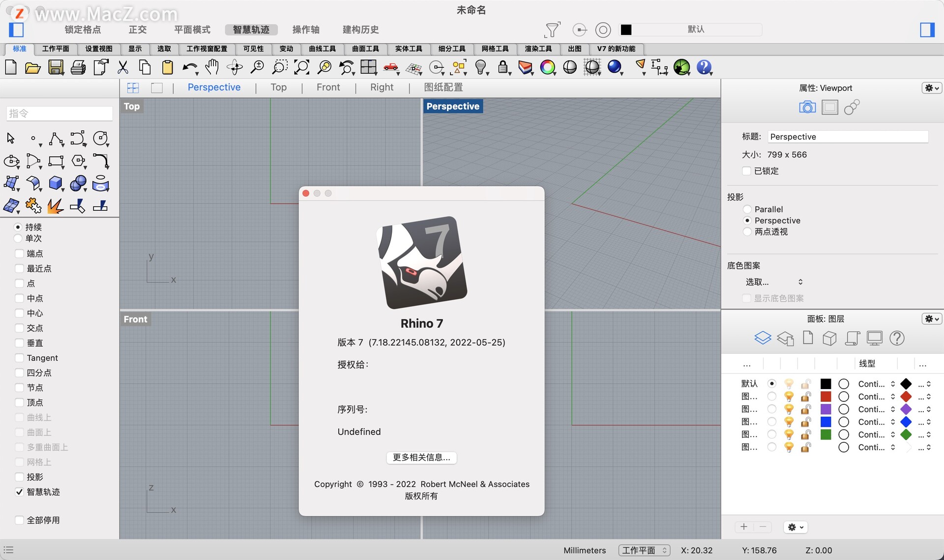
Task: Switch to the Right viewport tab
Action: pyautogui.click(x=382, y=87)
